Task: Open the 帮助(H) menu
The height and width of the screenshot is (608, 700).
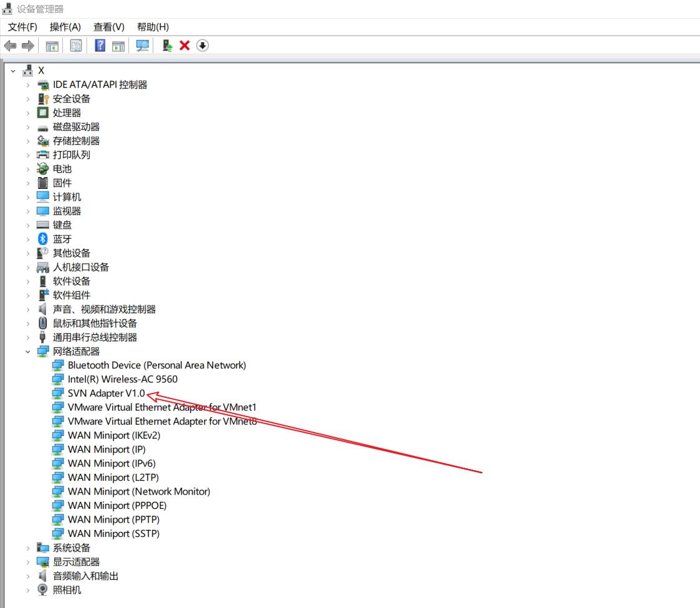Action: [153, 27]
